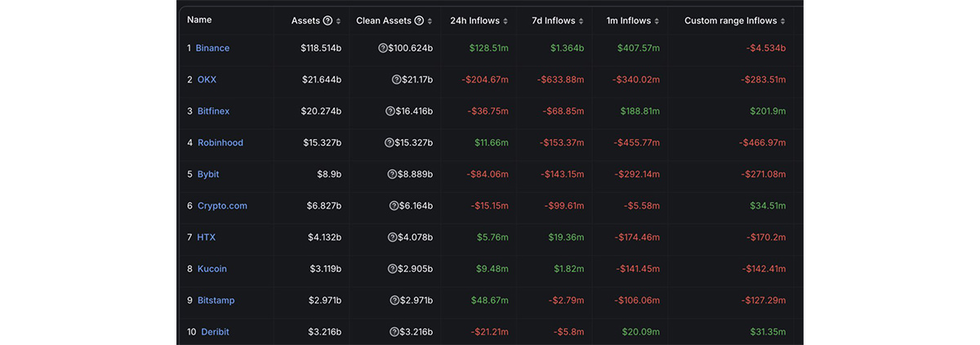Click Deribit 24h inflow -$21.21m
This screenshot has height=345, width=980.
click(489, 332)
